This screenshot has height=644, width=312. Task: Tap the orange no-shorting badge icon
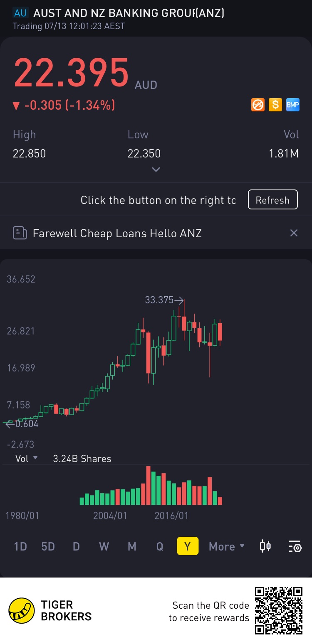pyautogui.click(x=258, y=105)
